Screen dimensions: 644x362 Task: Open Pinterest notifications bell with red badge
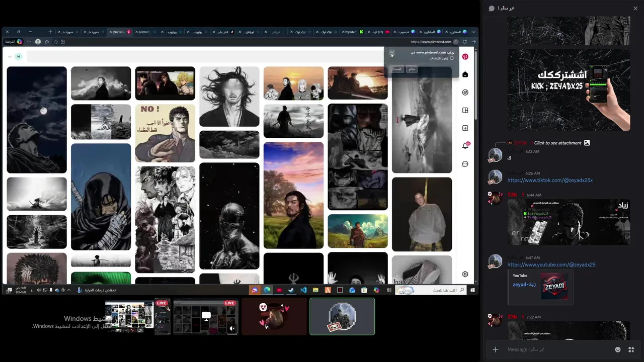[x=465, y=146]
